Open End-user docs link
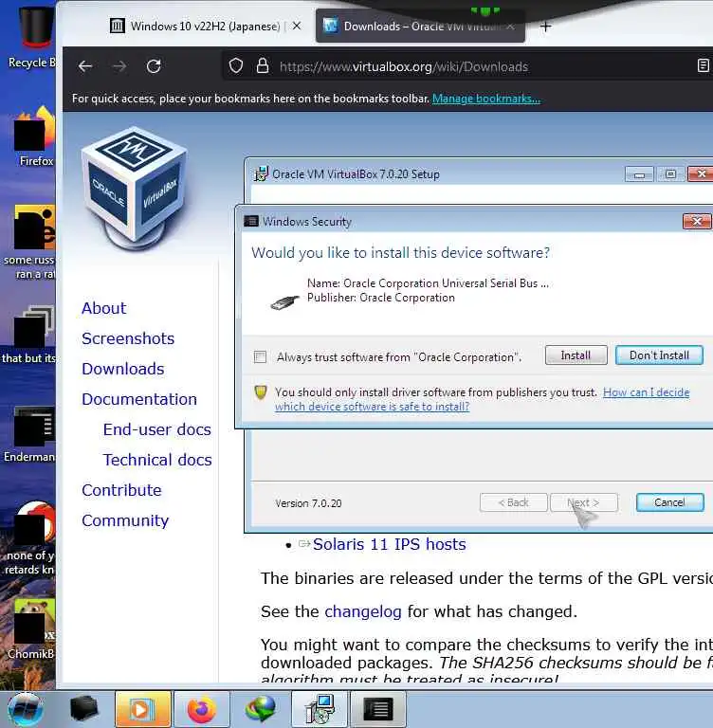 (157, 429)
